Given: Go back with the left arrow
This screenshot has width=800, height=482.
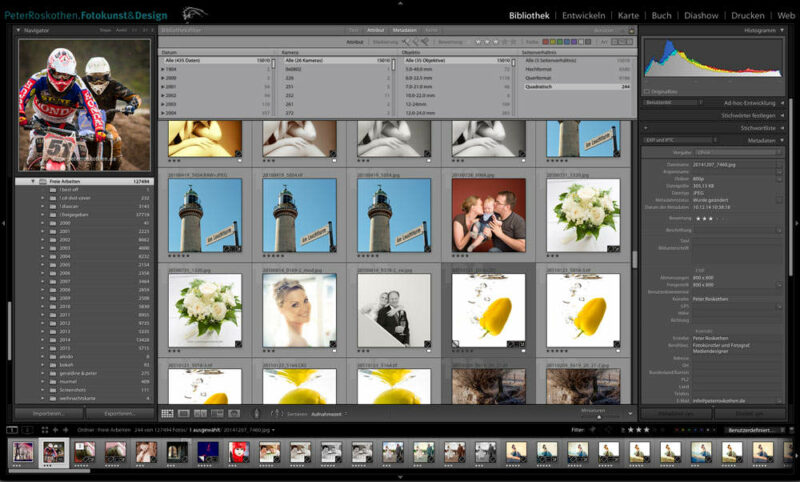Looking at the screenshot, I should (56, 430).
